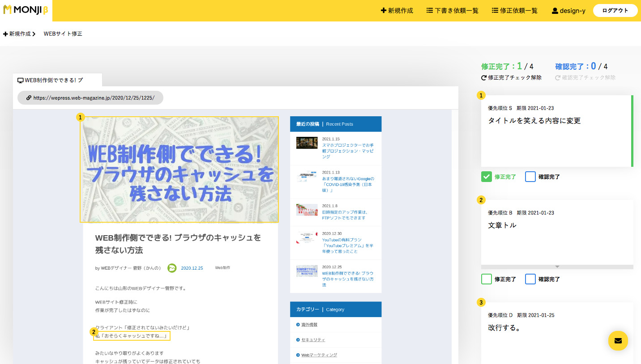Select marker 1 beside タイトルを笑える内容に変更 card
The height and width of the screenshot is (364, 641).
pos(481,95)
